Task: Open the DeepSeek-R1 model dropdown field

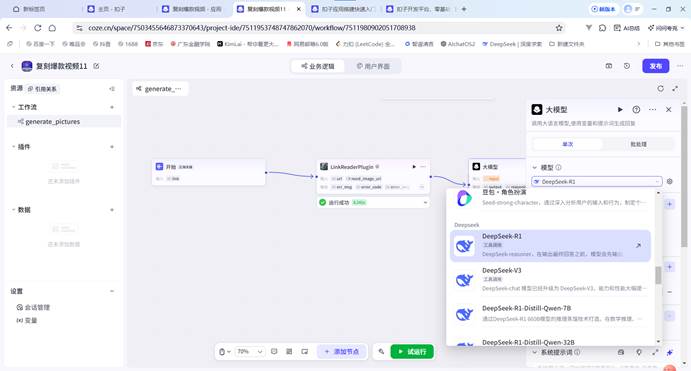Action: [x=597, y=182]
